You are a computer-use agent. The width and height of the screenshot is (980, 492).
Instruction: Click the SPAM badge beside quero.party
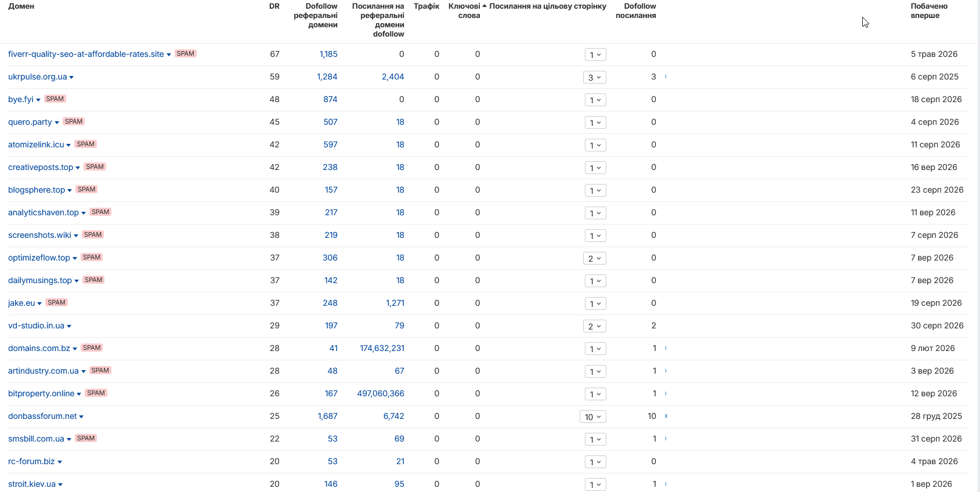(x=74, y=121)
